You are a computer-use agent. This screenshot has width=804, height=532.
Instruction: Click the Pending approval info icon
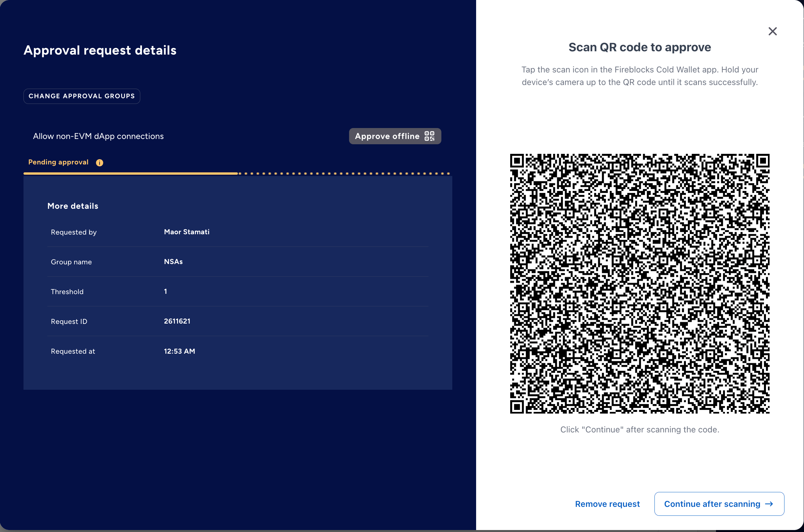(99, 162)
